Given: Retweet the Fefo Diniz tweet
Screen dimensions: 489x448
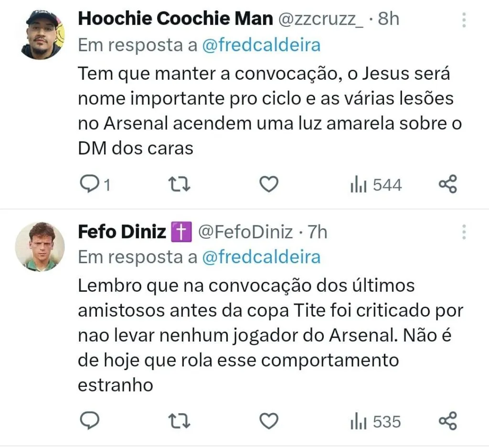Looking at the screenshot, I should (x=180, y=421).
